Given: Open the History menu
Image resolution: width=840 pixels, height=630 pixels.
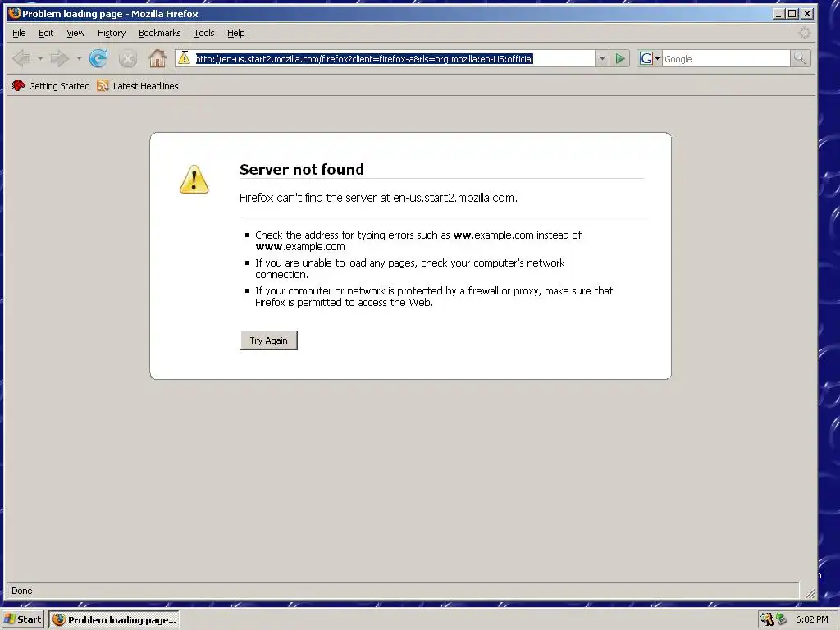Looking at the screenshot, I should [112, 33].
